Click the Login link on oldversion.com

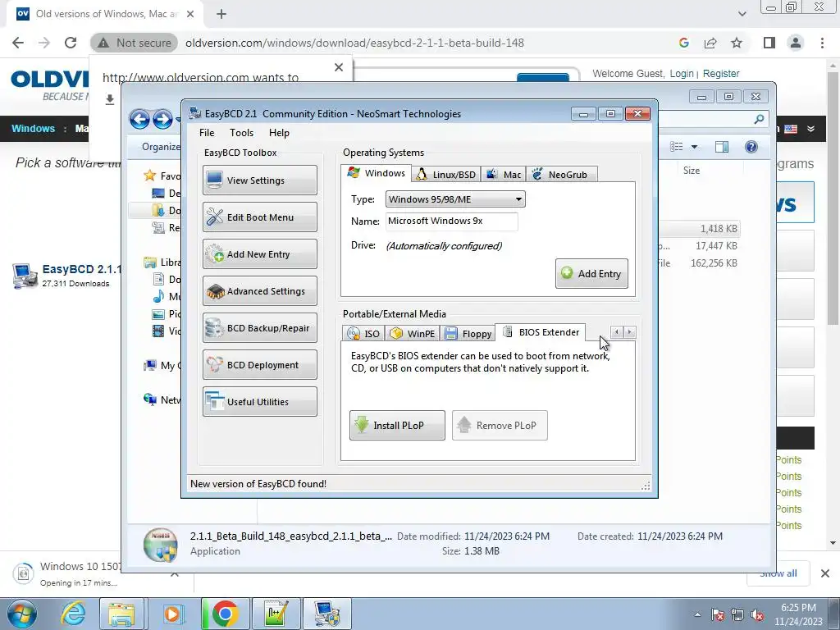tap(682, 73)
